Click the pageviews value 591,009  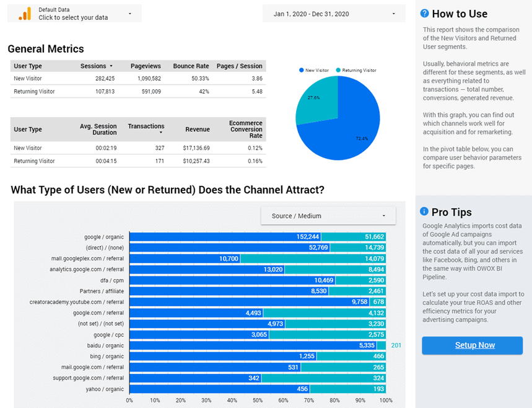(151, 91)
